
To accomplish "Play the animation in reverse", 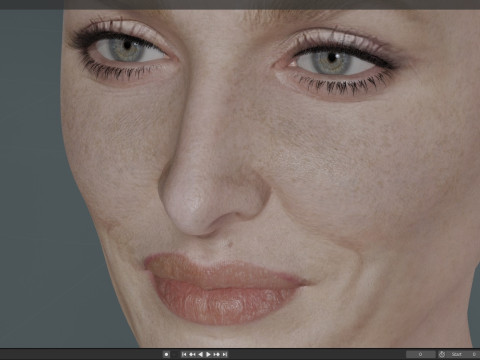I will click(201, 354).
